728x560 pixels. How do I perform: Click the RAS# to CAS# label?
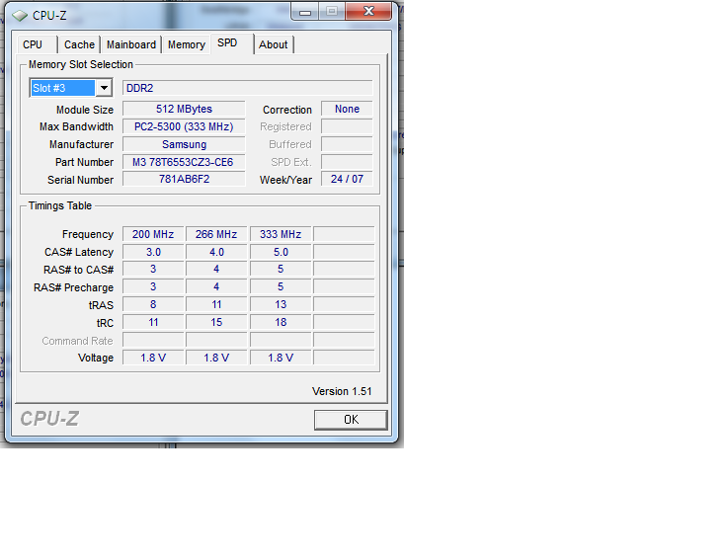click(x=78, y=270)
